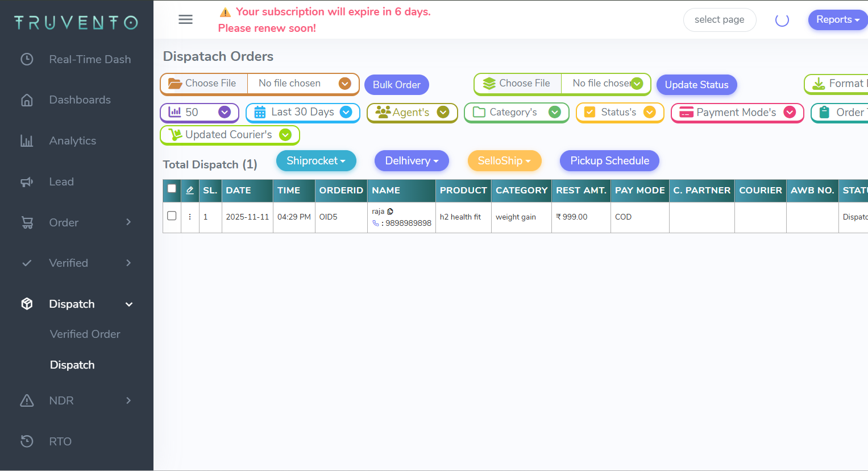
Task: Open the three-dot row actions menu
Action: click(x=190, y=217)
